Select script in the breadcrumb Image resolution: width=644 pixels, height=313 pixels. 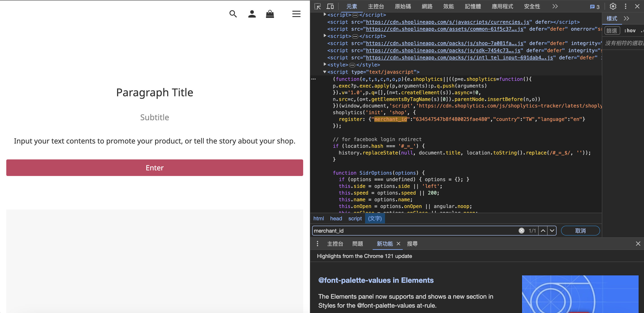tap(355, 218)
